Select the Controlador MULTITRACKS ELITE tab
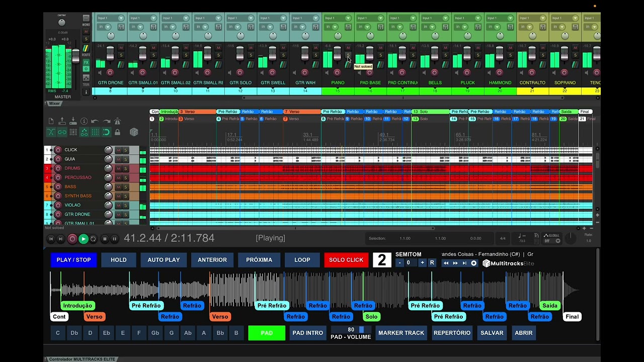 [82, 359]
